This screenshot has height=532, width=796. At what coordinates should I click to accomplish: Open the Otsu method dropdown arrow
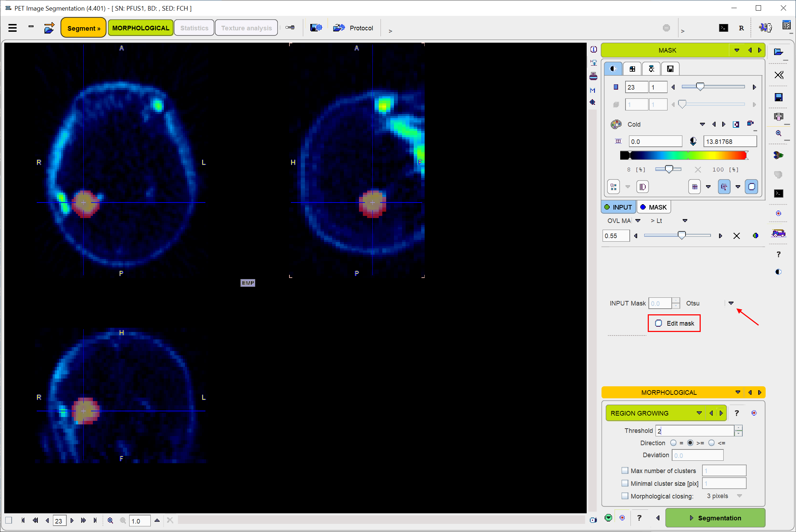pos(731,303)
